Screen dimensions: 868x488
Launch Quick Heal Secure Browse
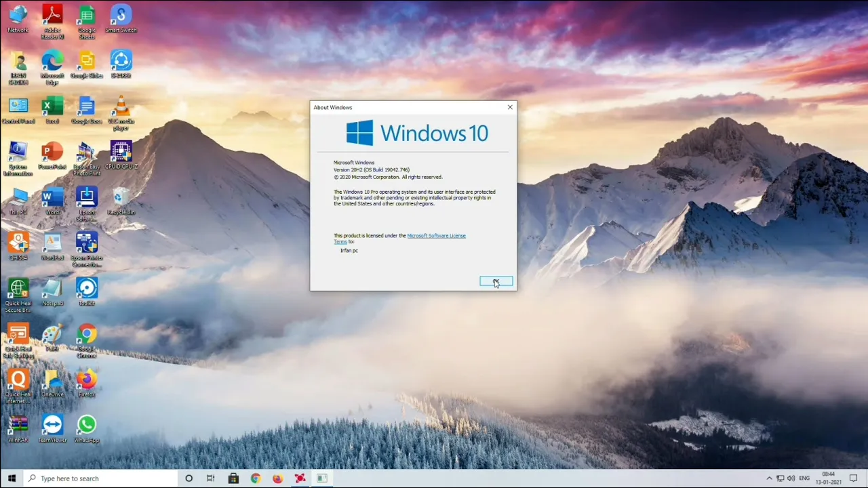(18, 295)
